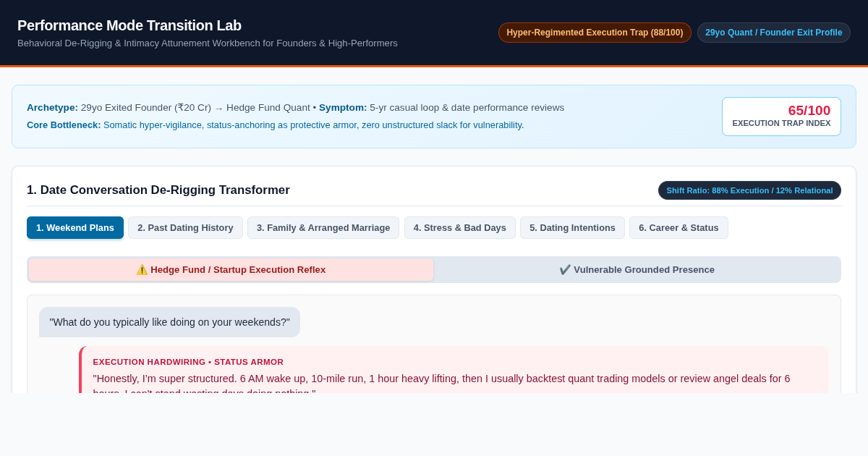Click the Date Conversation De-Rigging Transformer heading

tap(158, 190)
